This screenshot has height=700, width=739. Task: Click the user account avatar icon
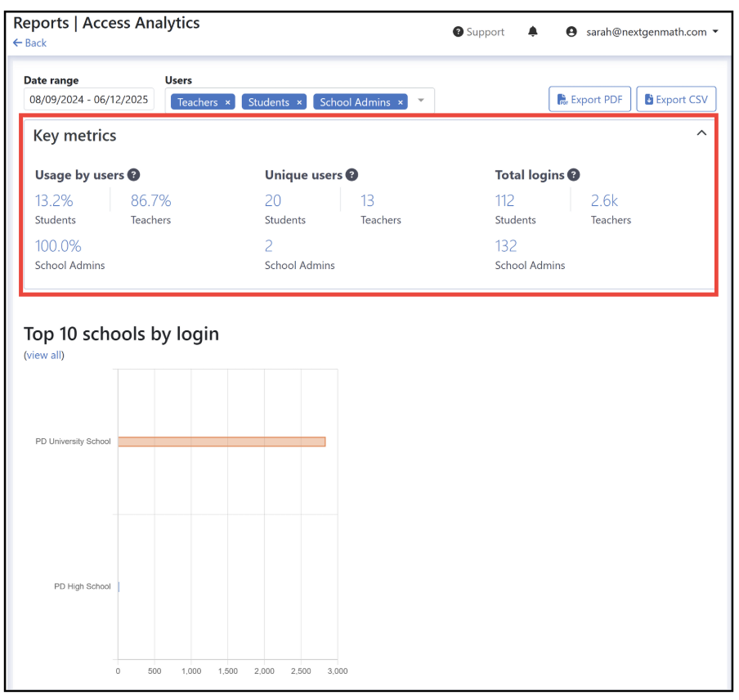tap(571, 32)
